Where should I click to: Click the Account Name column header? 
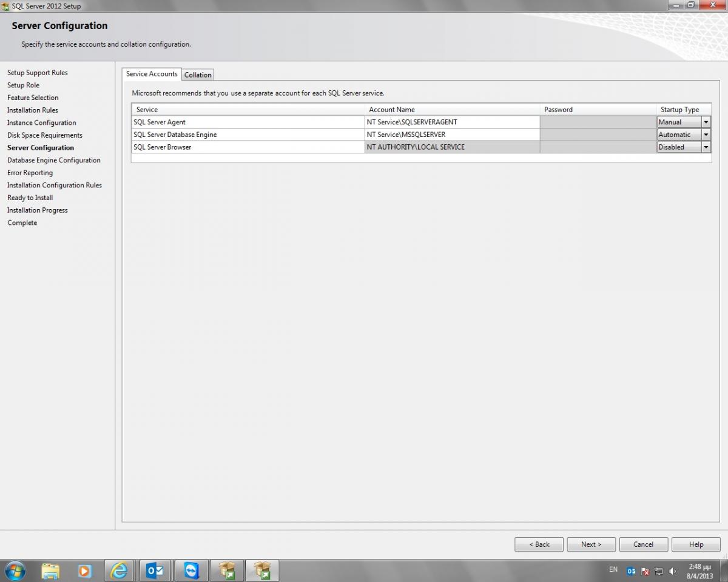(452, 110)
